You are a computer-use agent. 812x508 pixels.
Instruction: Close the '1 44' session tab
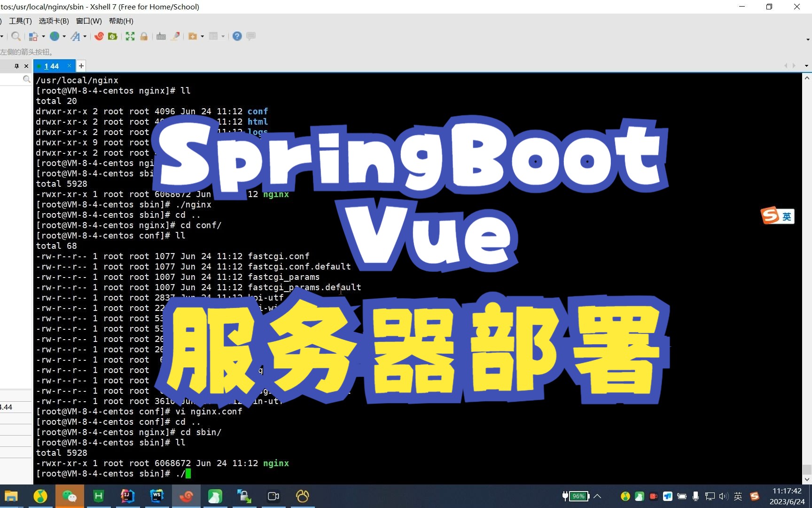[70, 66]
